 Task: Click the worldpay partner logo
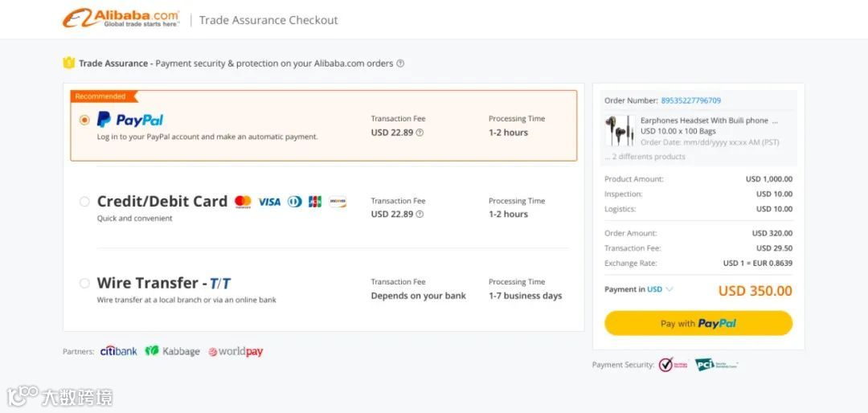tap(235, 351)
